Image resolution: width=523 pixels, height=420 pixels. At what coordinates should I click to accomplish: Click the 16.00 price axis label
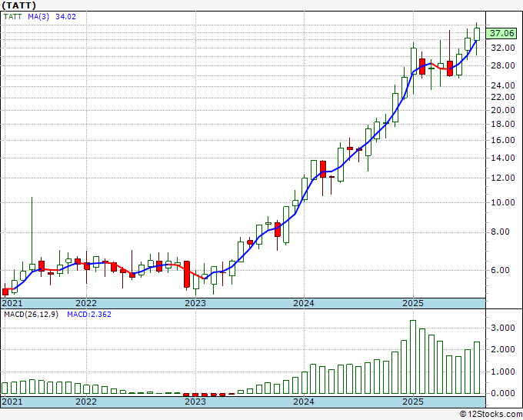coord(503,140)
